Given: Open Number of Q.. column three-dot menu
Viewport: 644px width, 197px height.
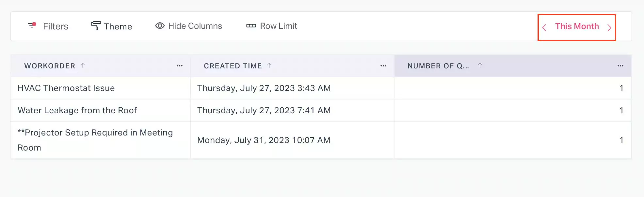Looking at the screenshot, I should point(620,66).
